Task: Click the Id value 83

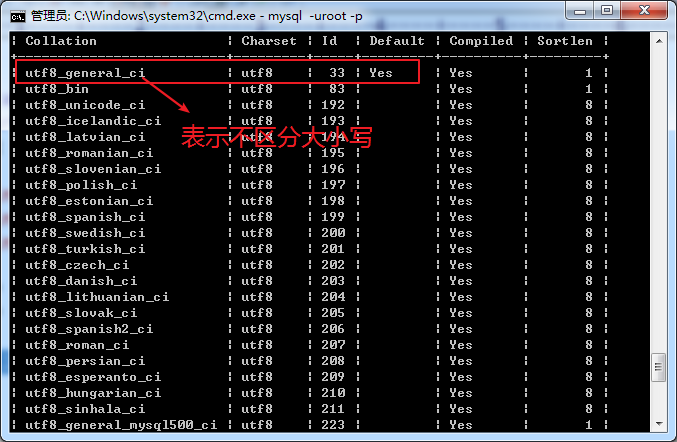Action: 337,89
